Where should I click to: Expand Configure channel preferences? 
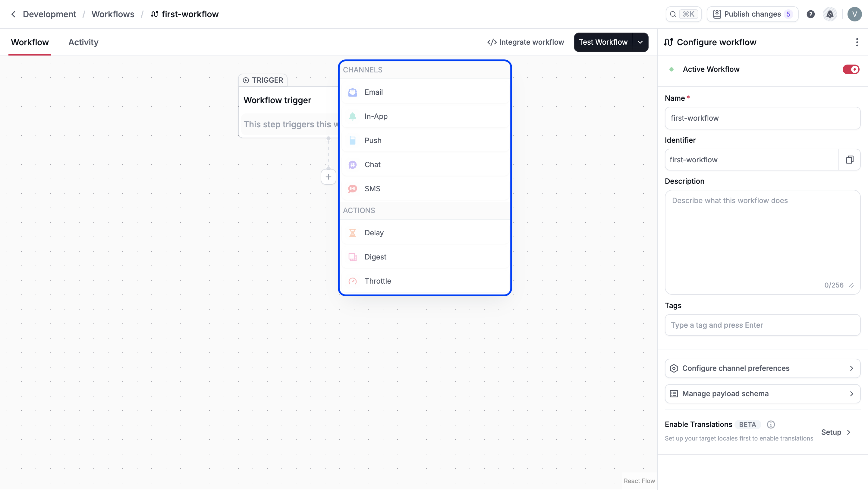[x=762, y=368]
